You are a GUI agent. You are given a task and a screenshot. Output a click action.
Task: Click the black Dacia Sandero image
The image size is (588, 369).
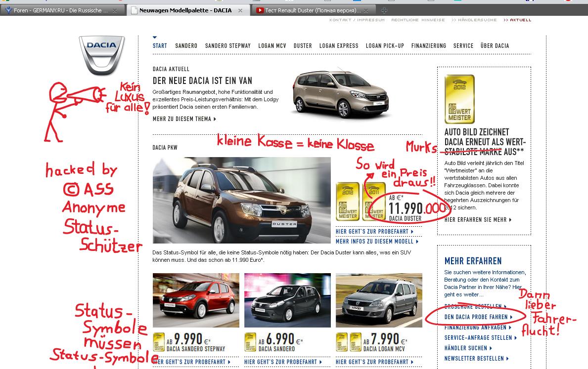pos(287,300)
